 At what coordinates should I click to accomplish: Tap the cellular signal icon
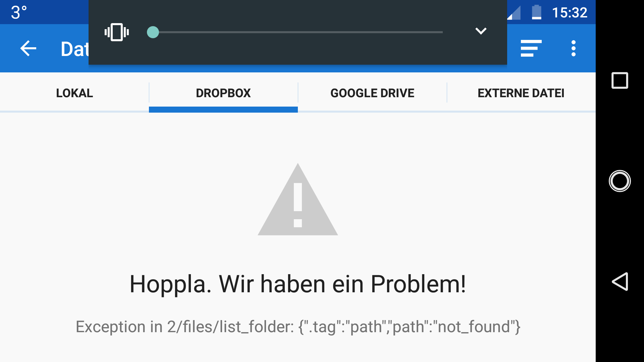[x=514, y=13]
